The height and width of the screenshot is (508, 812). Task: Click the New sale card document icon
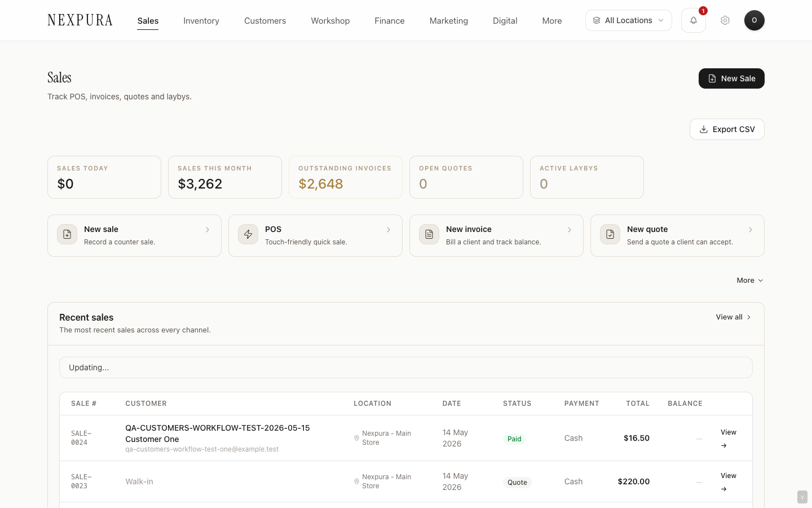click(x=67, y=234)
